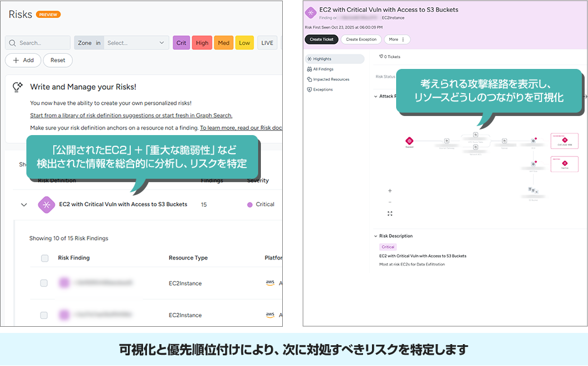
Task: Click the Create Ticket button
Action: 321,39
